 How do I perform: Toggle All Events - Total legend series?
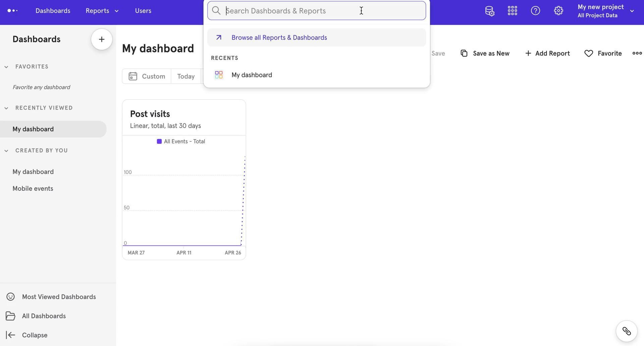coord(181,141)
